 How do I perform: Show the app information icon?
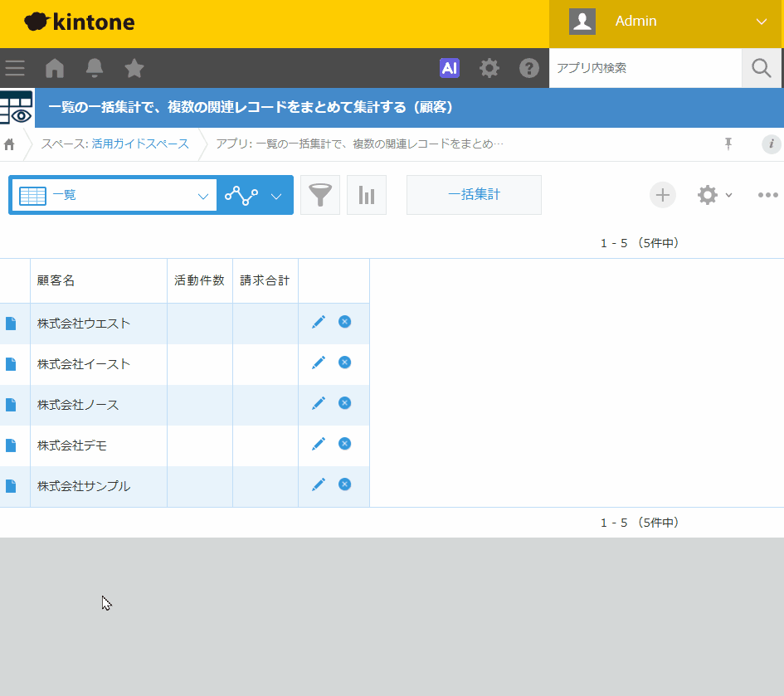click(x=772, y=144)
